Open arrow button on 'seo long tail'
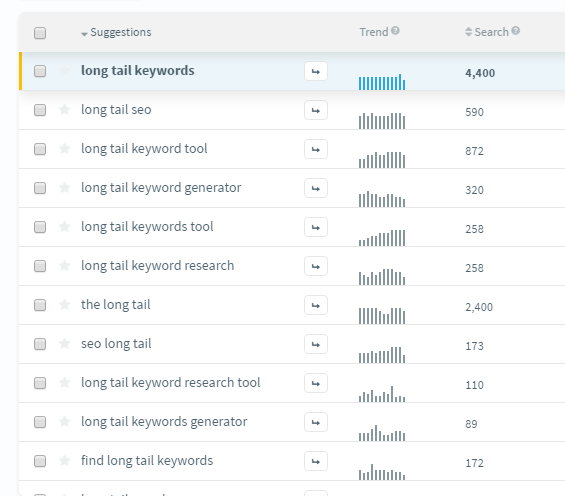Screen dimensions: 565x496 316,344
